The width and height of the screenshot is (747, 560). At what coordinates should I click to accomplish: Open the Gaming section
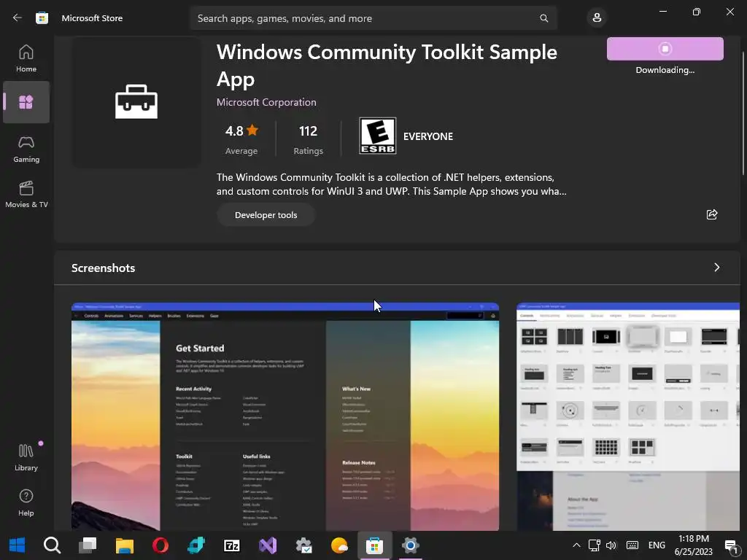[26, 149]
